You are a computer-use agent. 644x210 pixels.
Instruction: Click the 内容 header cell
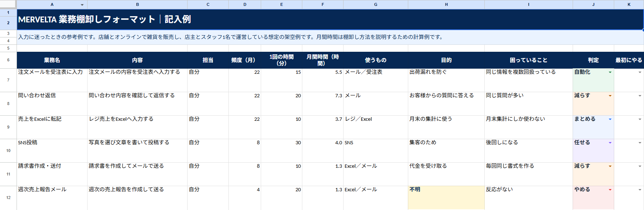coord(137,60)
